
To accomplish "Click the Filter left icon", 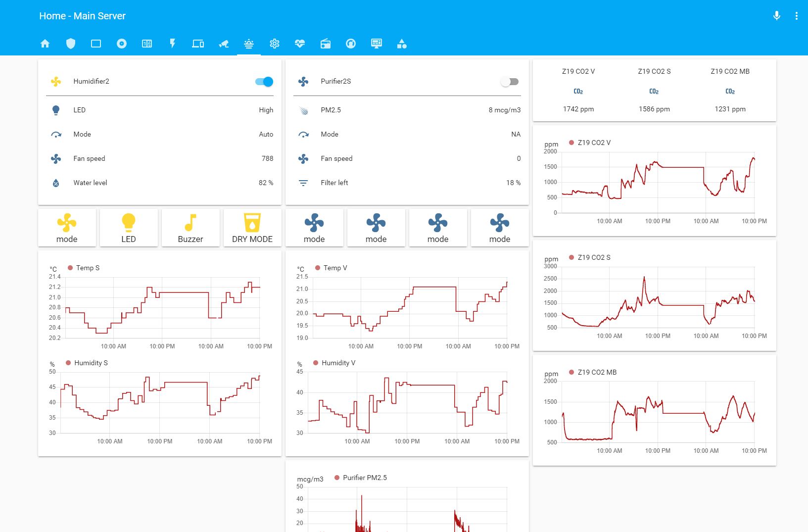I will [303, 183].
